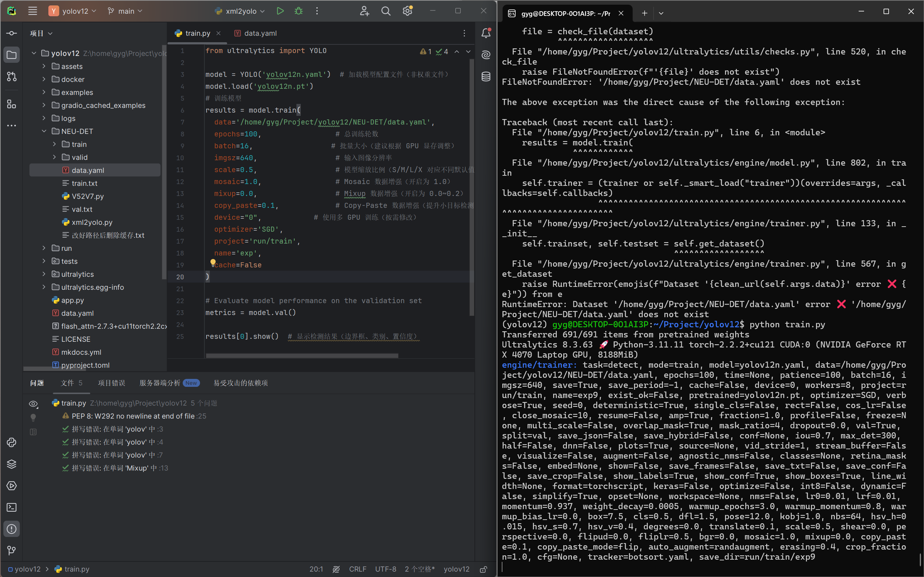
Task: Click the intention lightbulb beside cache=False
Action: click(x=213, y=262)
